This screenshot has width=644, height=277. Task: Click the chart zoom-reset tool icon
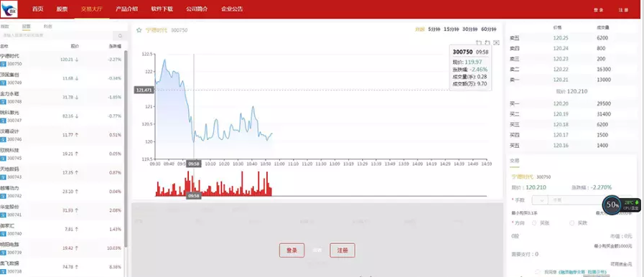pos(487,42)
